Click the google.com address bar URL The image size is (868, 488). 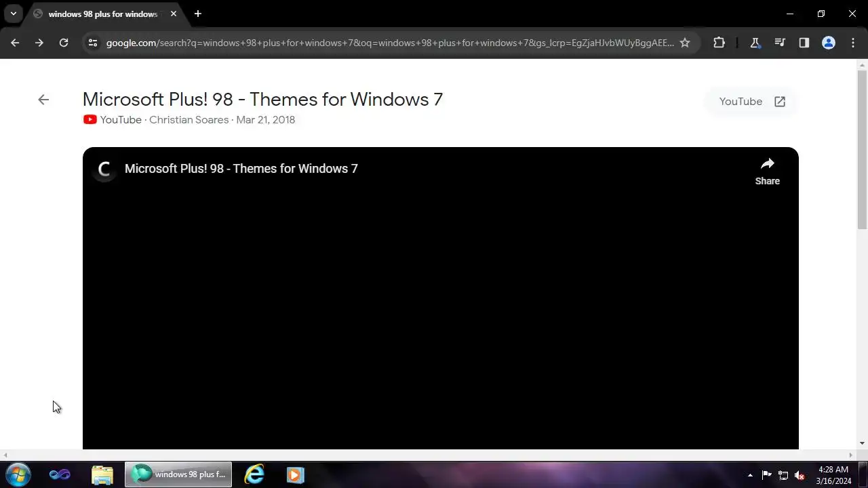coord(390,43)
